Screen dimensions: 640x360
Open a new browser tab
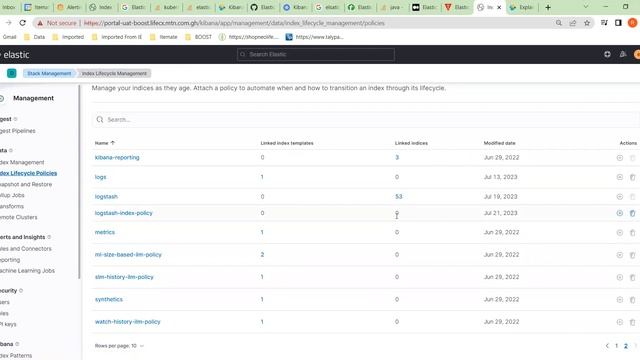pos(548,7)
